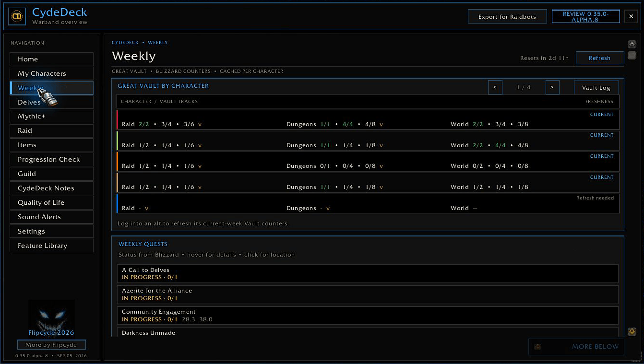Image resolution: width=644 pixels, height=364 pixels.
Task: Click the Resets in 2d 11h text
Action: click(545, 58)
